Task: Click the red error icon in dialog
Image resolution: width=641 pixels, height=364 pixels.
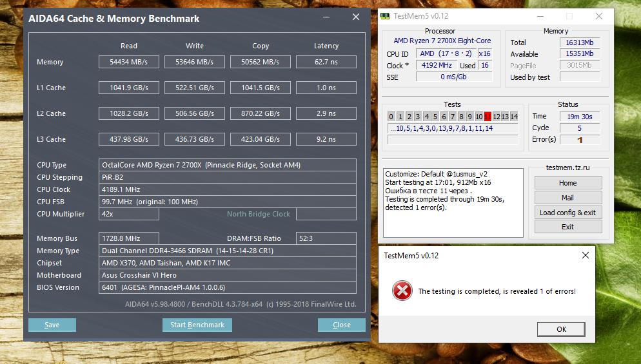Action: (x=402, y=291)
